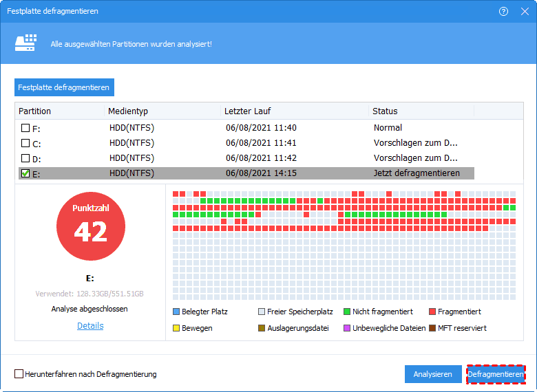The width and height of the screenshot is (537, 392).
Task: Start defragmentation with Defragmentieren button
Action: tap(496, 374)
